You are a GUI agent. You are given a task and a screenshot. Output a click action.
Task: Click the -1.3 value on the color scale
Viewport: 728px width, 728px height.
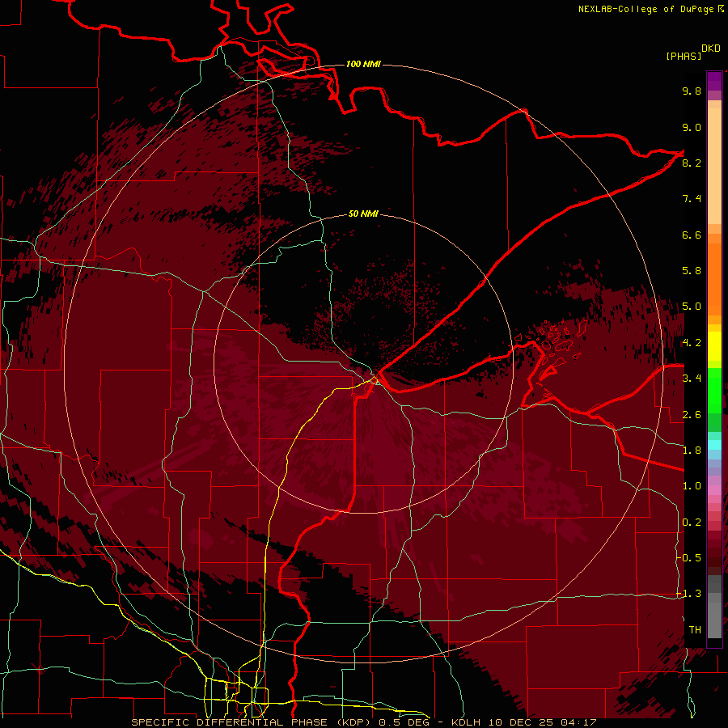click(689, 594)
